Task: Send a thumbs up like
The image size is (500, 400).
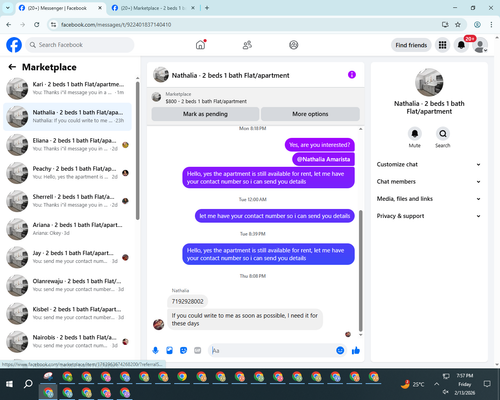Action: [356, 350]
